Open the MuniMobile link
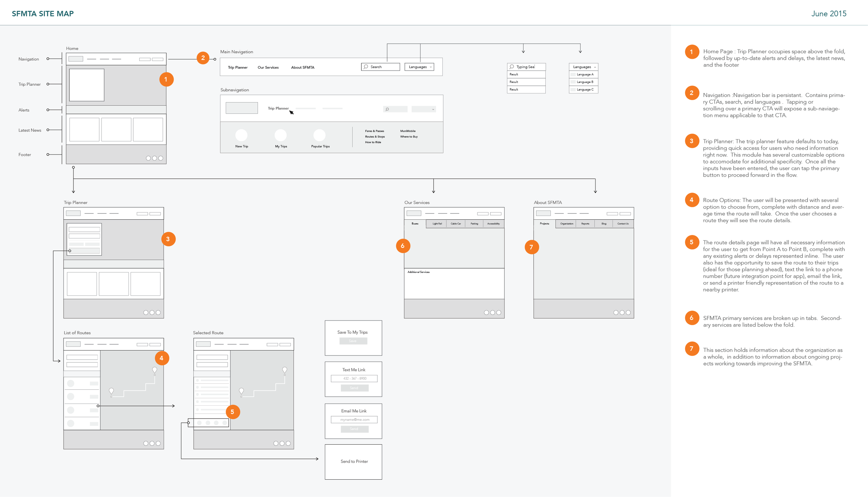The width and height of the screenshot is (868, 497). point(408,131)
